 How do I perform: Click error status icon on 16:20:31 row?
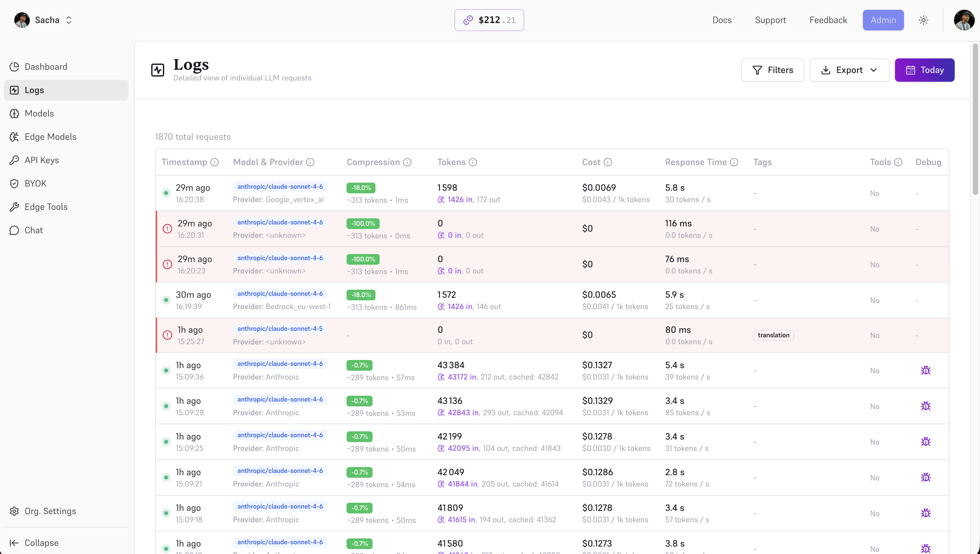point(167,229)
